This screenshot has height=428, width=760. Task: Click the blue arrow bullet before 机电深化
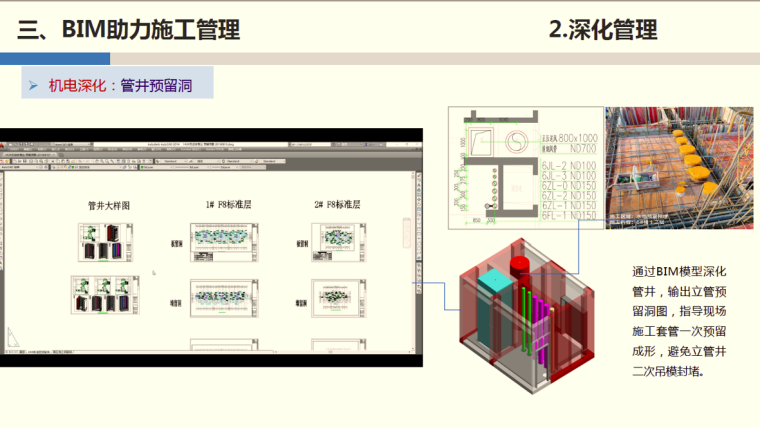pyautogui.click(x=33, y=86)
